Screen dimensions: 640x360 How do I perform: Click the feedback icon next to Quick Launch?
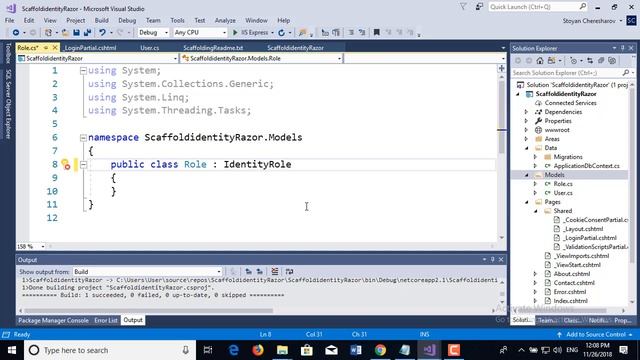coord(479,7)
